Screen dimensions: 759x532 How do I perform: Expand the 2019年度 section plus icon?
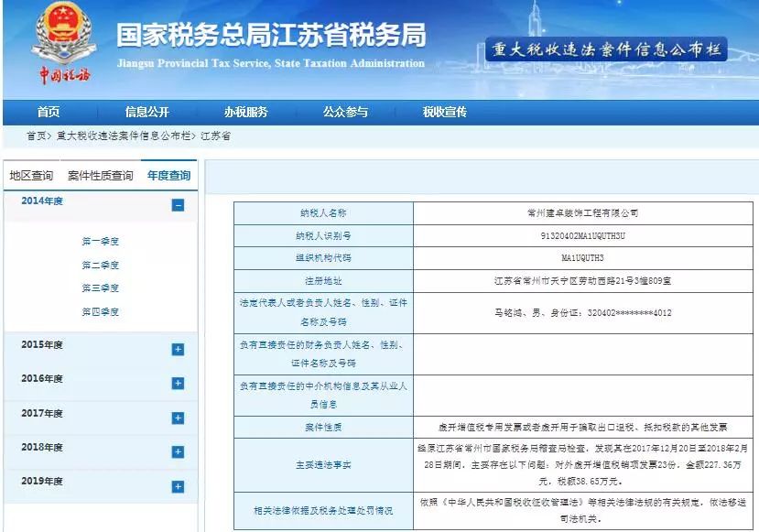[x=178, y=486]
